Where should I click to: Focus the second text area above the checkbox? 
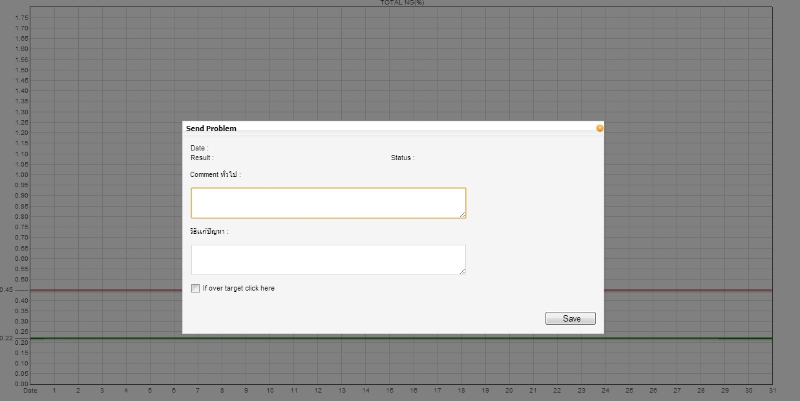tap(329, 260)
